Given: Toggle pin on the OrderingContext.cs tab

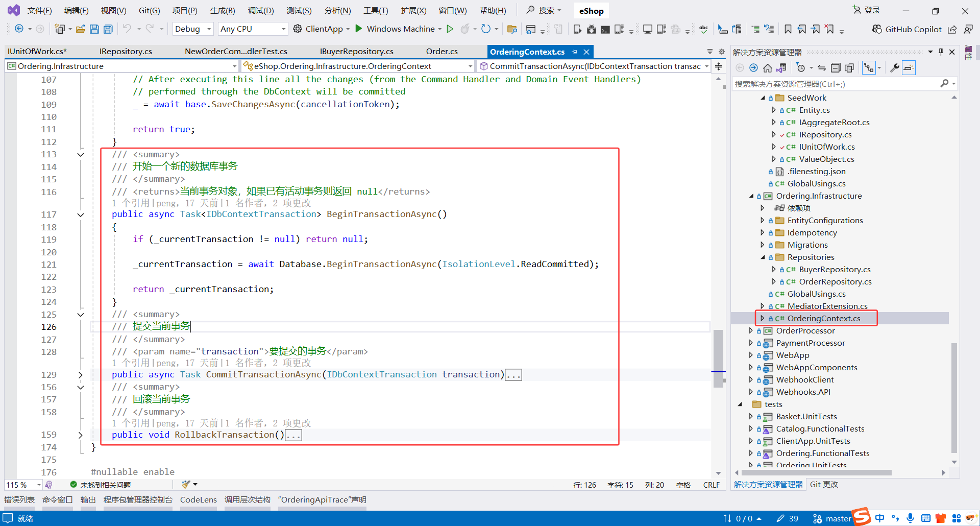Looking at the screenshot, I should (x=575, y=52).
